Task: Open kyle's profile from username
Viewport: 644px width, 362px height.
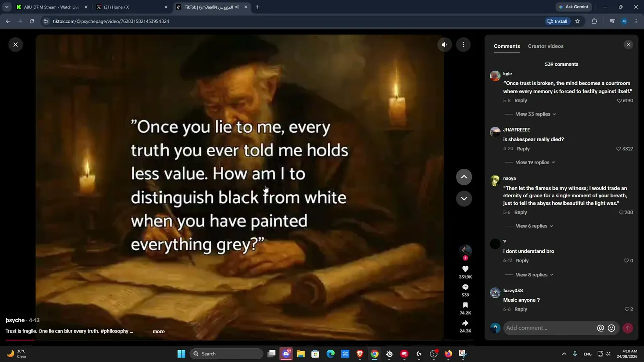Action: point(507,74)
